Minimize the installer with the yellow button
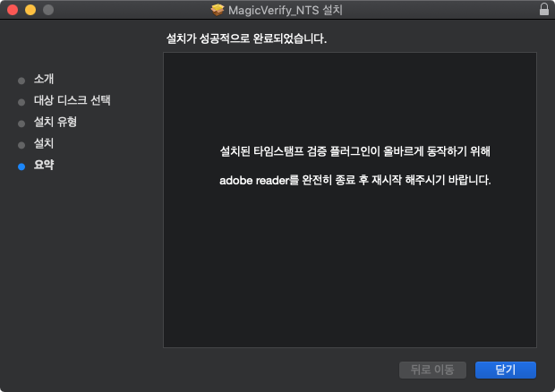555x392 pixels. [30, 10]
